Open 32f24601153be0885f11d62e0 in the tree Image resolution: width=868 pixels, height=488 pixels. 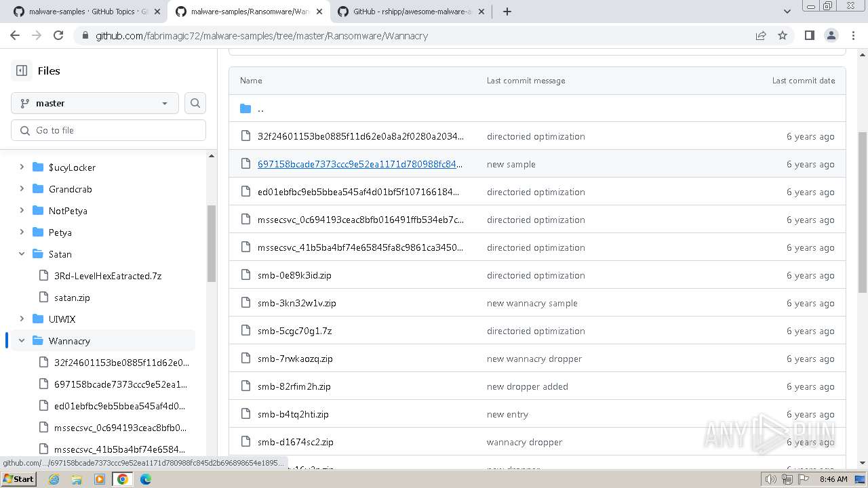coord(121,363)
